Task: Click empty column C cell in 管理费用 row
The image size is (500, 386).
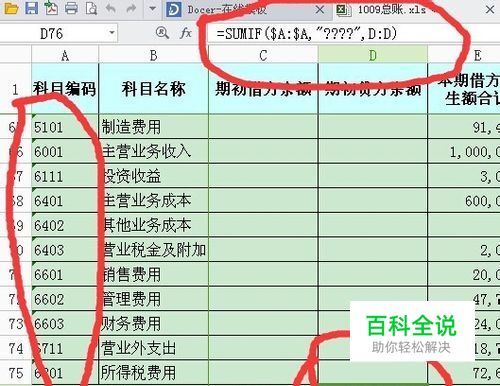Action: (263, 299)
